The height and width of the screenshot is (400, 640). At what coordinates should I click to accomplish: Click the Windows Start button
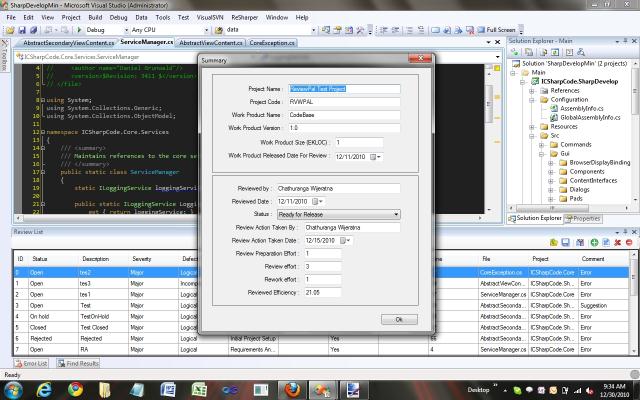coord(12,390)
